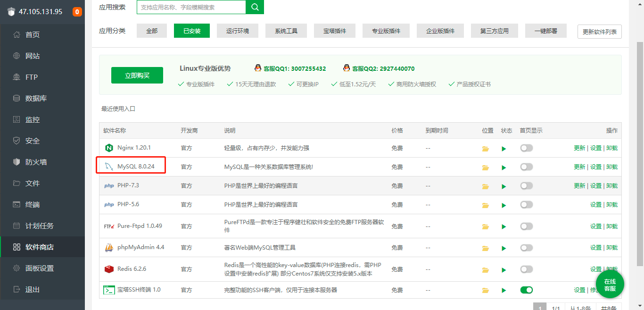Viewport: 644px width, 310px height.
Task: Open the 在线客服 floating chat button
Action: 610,285
